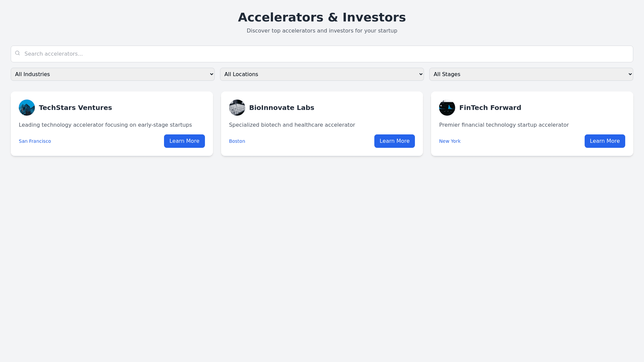
Task: Click the TechStars Ventures description text
Action: pos(105,125)
